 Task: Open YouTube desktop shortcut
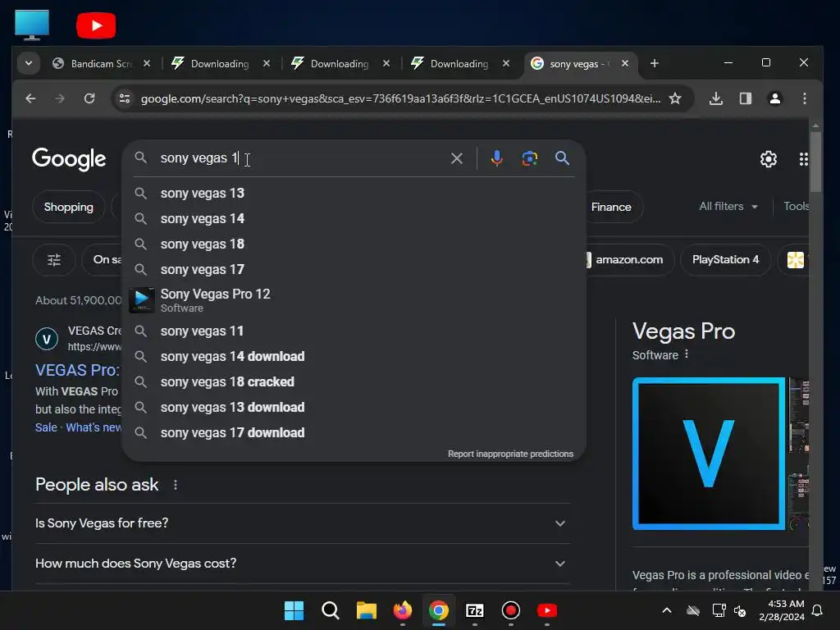pyautogui.click(x=96, y=25)
